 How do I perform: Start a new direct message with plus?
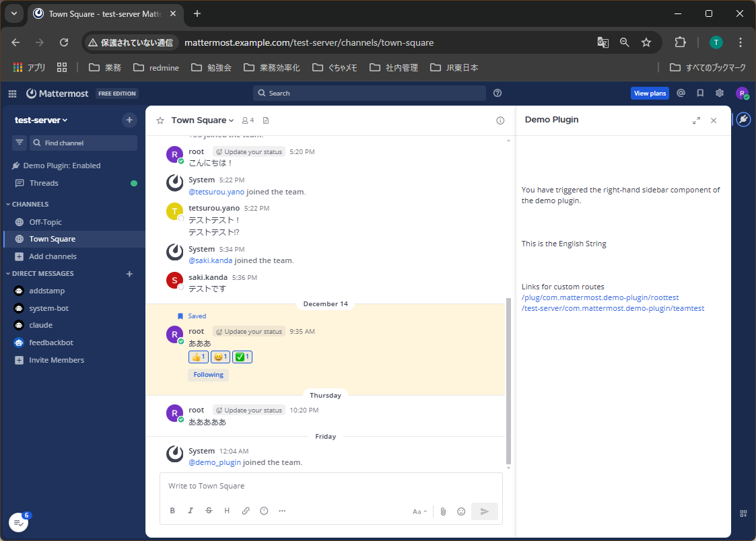[x=129, y=274]
